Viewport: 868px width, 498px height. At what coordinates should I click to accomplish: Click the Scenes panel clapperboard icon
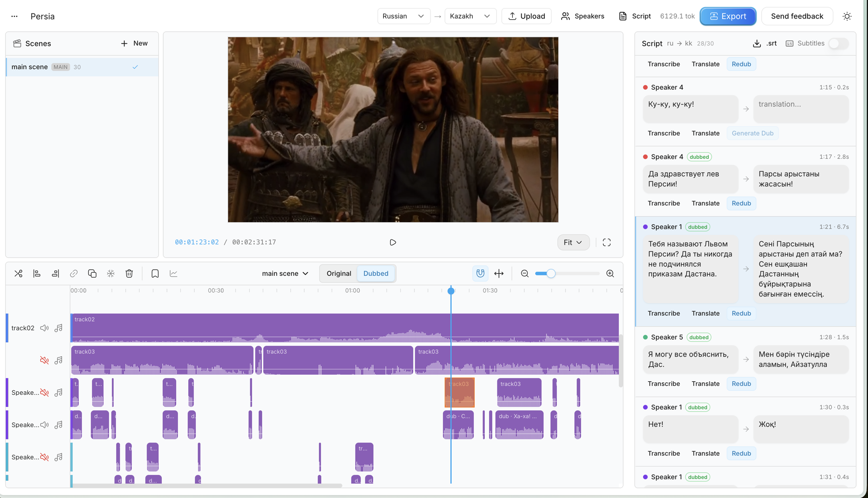(x=17, y=43)
